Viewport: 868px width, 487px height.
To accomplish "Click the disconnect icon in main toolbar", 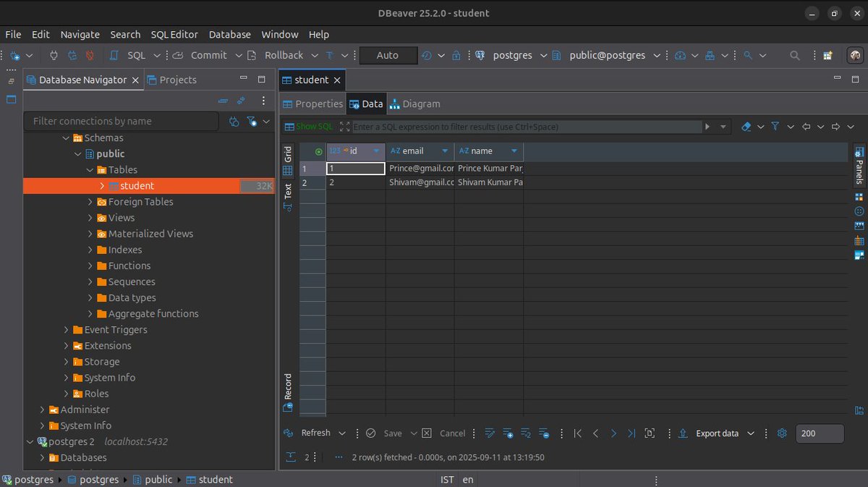I will click(90, 55).
